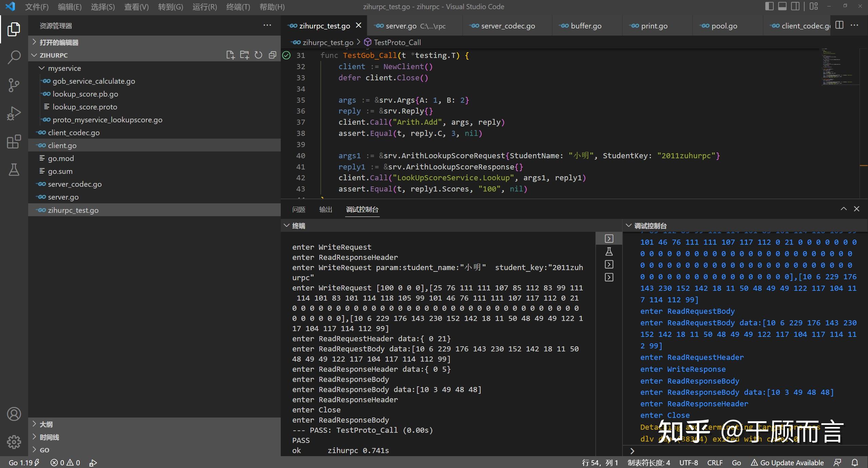Open the Search view icon
Image resolution: width=868 pixels, height=468 pixels.
point(14,57)
